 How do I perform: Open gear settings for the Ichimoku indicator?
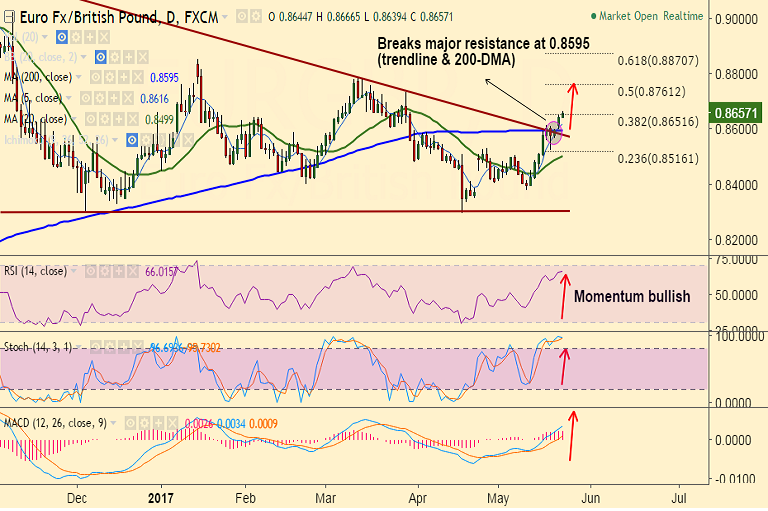coord(146,141)
